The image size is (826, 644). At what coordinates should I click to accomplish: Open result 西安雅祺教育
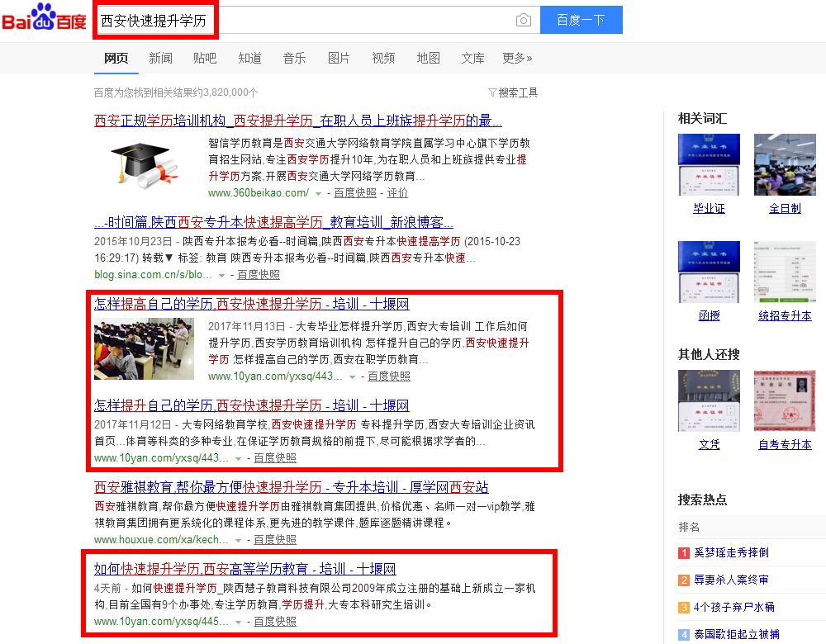pos(292,487)
